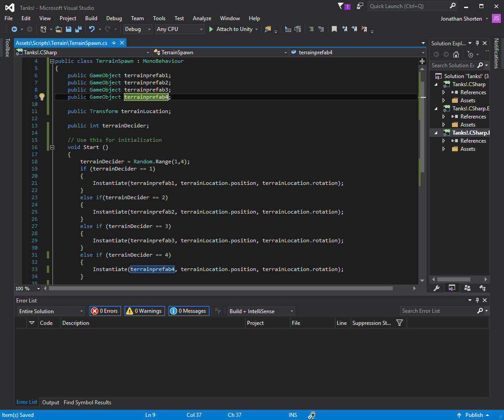Collapse the Start method outlining box
This screenshot has height=420, width=504.
click(52, 147)
